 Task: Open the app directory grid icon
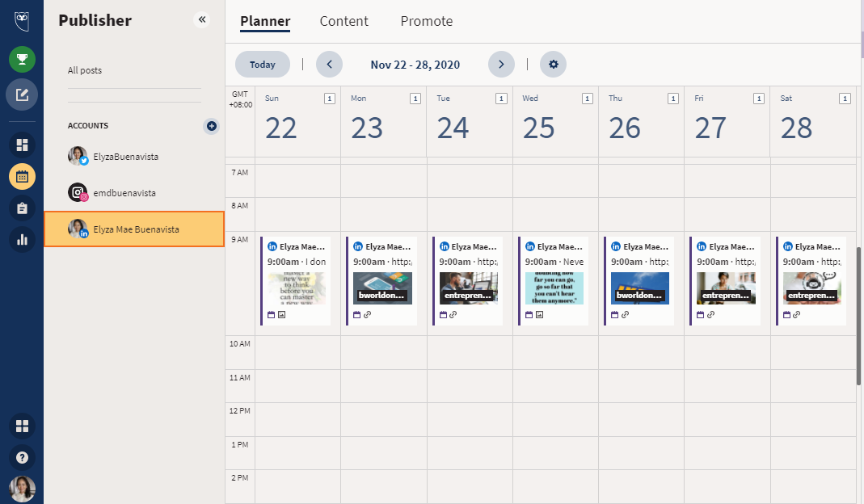[22, 426]
